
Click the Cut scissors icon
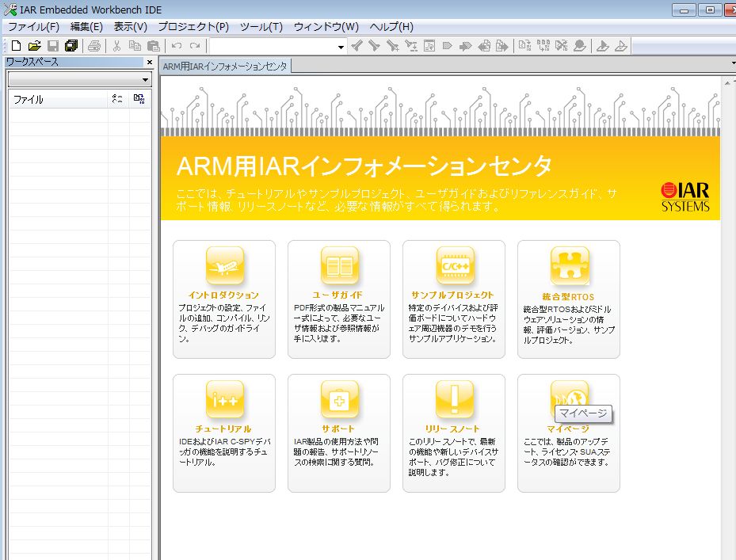point(117,45)
